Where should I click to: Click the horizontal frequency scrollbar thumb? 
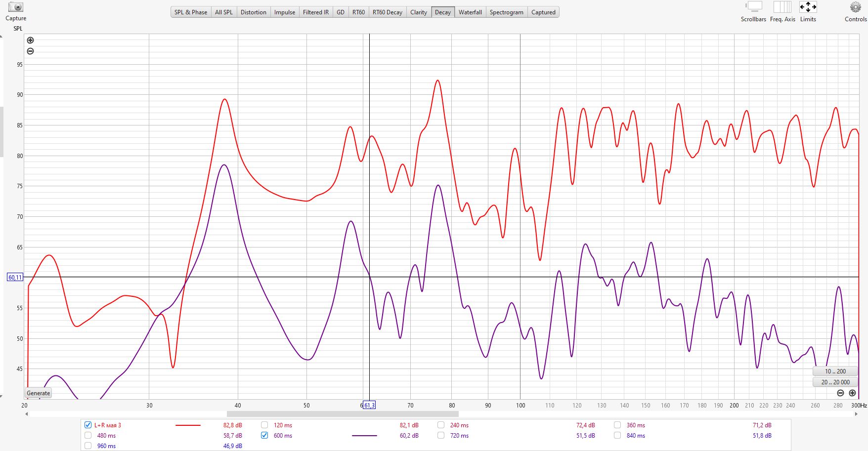tap(343, 414)
